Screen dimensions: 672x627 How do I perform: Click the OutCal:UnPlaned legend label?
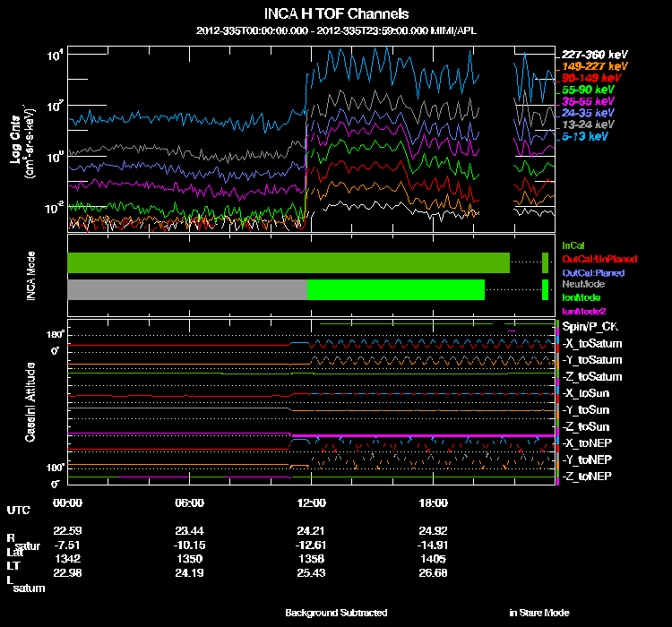(x=592, y=258)
